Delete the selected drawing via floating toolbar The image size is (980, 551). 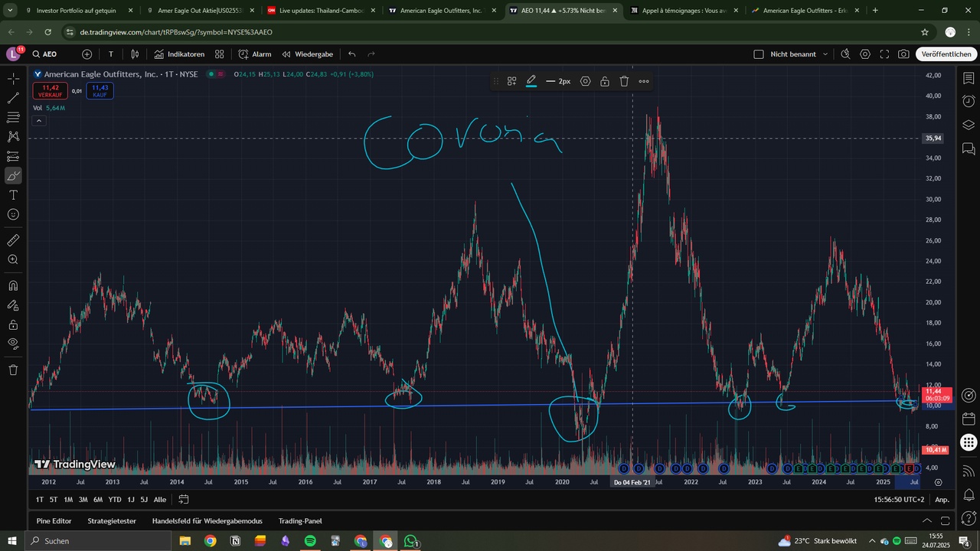click(624, 81)
